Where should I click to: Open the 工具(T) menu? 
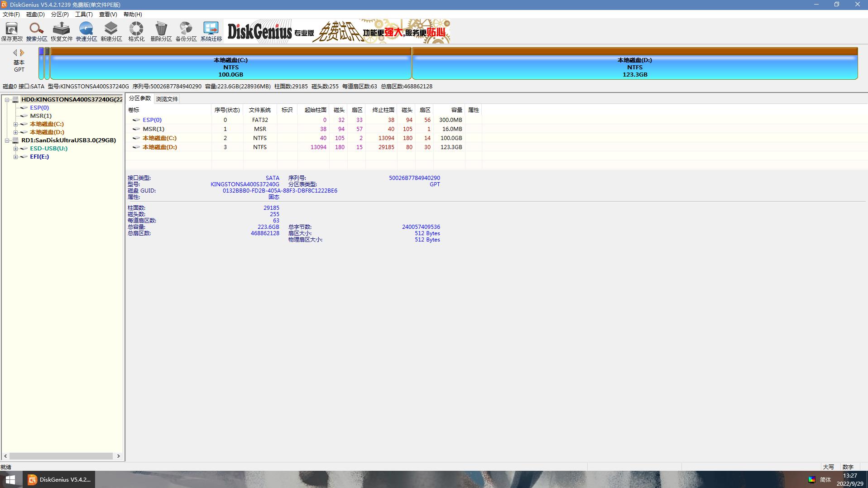[83, 14]
